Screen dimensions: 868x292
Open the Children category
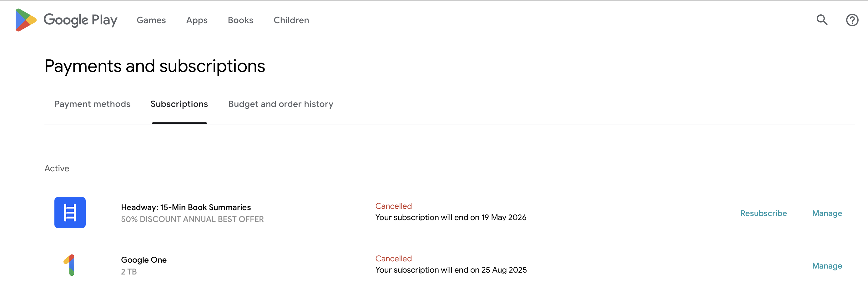tap(291, 20)
